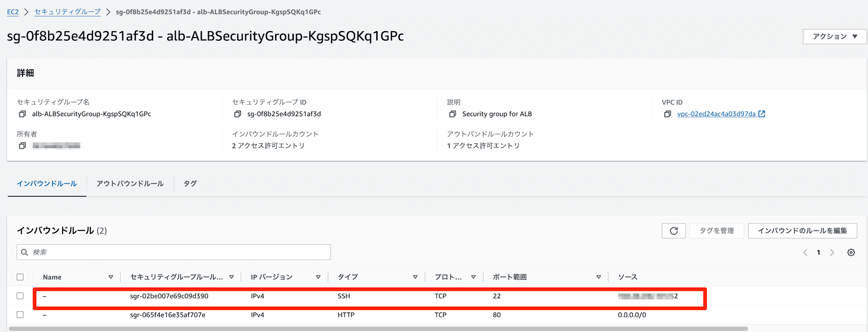Sort by Name column arrow
This screenshot has height=332, width=868.
(111, 277)
